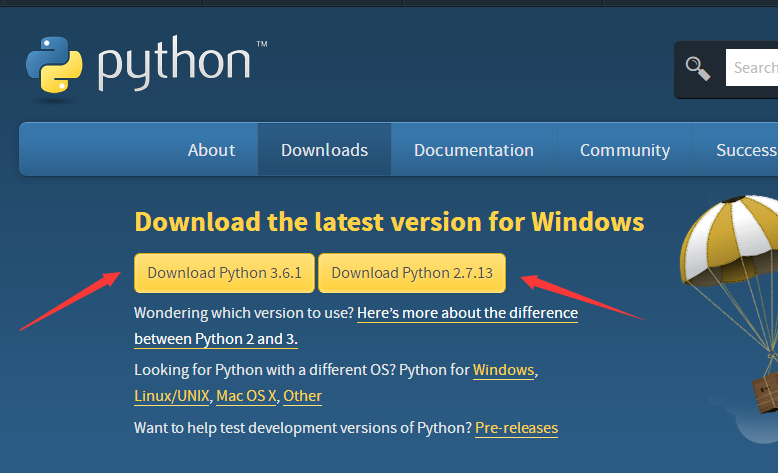Open the Linux/UNIX link
The height and width of the screenshot is (473, 778).
(171, 396)
